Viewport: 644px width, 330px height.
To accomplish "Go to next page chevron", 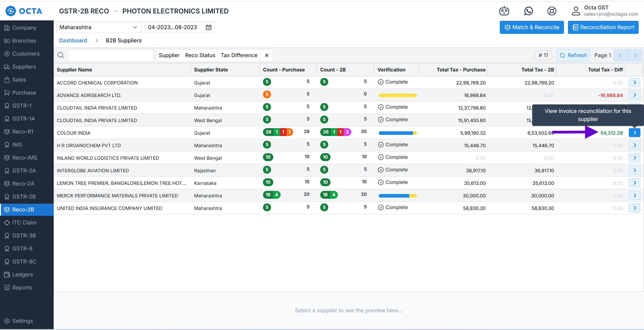I will point(635,55).
